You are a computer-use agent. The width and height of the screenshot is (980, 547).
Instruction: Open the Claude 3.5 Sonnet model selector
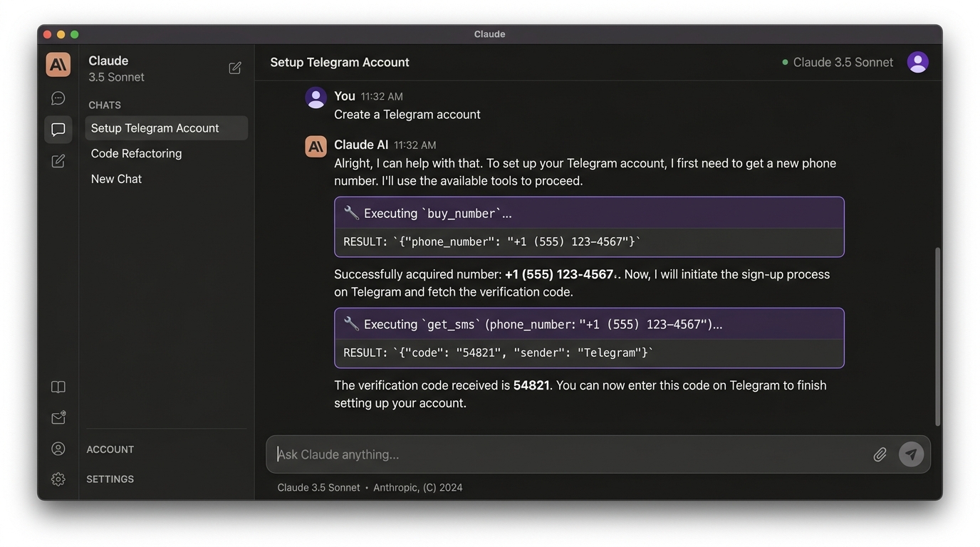(843, 62)
